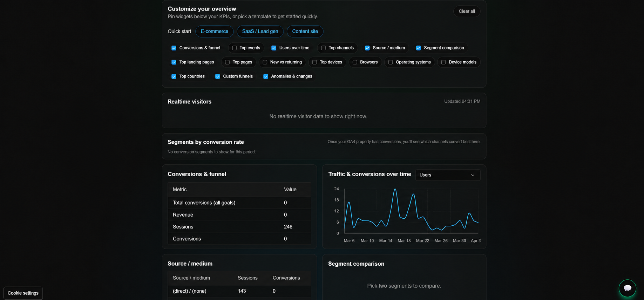
Task: Click the Mar 18 axis label
Action: pos(404,241)
